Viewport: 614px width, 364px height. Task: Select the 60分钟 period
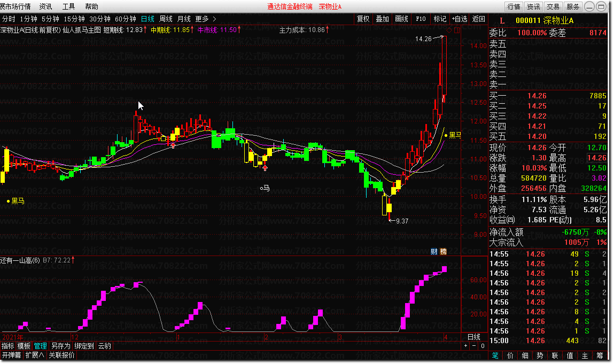pos(125,19)
